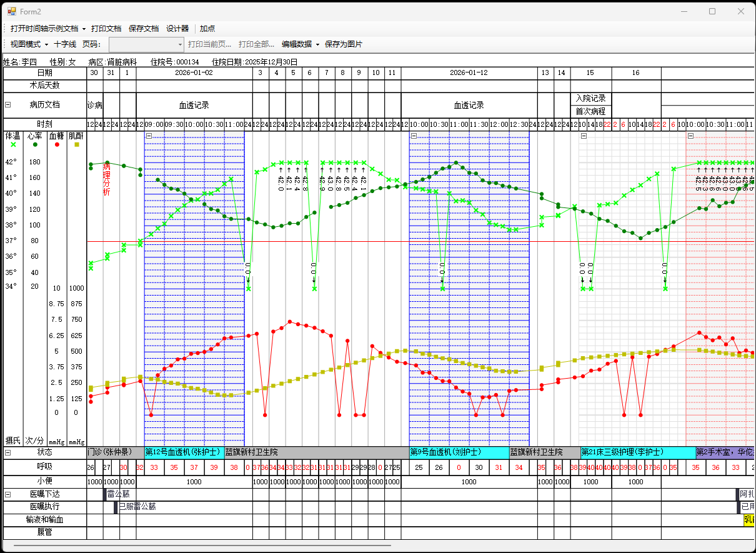This screenshot has width=756, height=553.
Task: Select the 第12号血透机 (张护士) status bar segment
Action: pyautogui.click(x=184, y=452)
